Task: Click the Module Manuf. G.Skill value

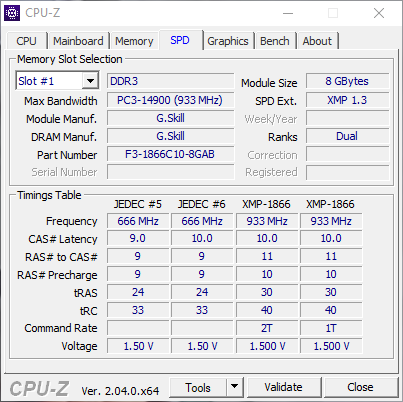Action: click(x=170, y=118)
